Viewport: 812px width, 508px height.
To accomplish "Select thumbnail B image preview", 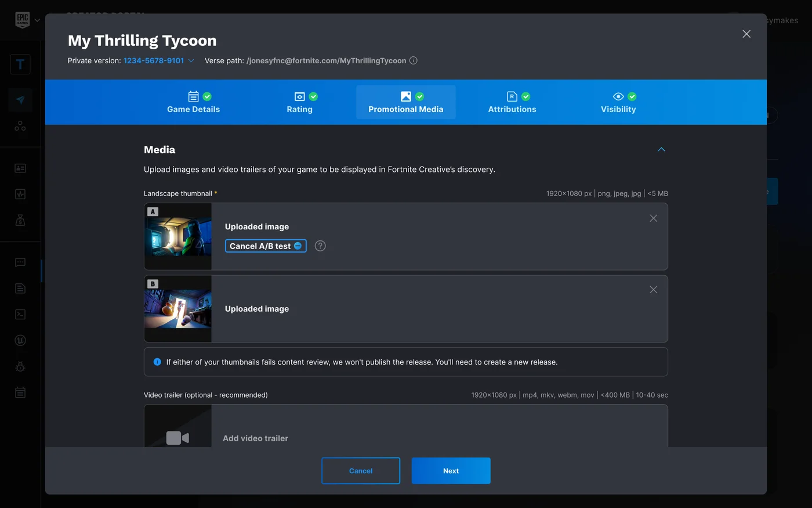I will [x=178, y=309].
